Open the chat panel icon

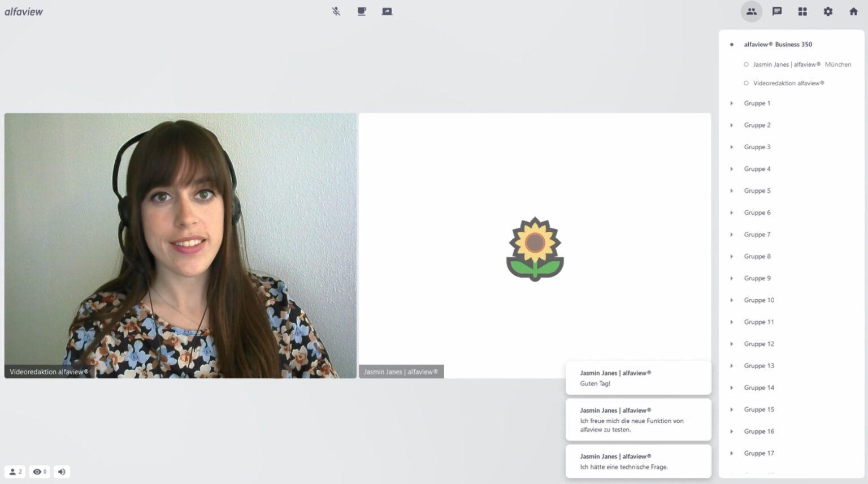pos(776,11)
